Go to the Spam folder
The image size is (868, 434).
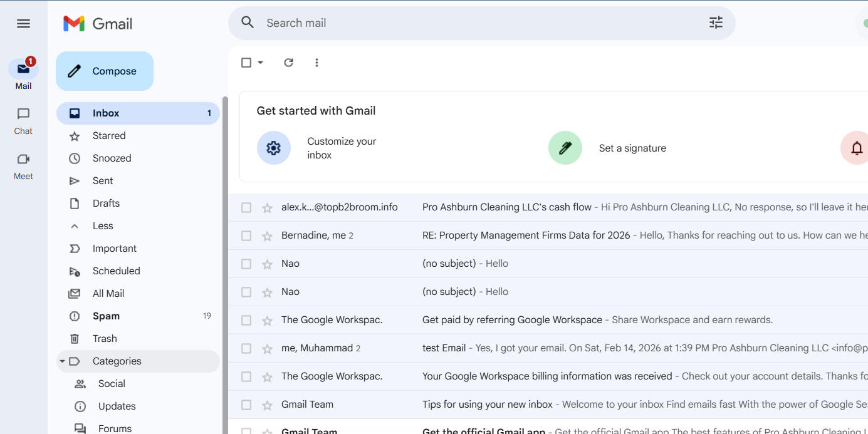[106, 316]
